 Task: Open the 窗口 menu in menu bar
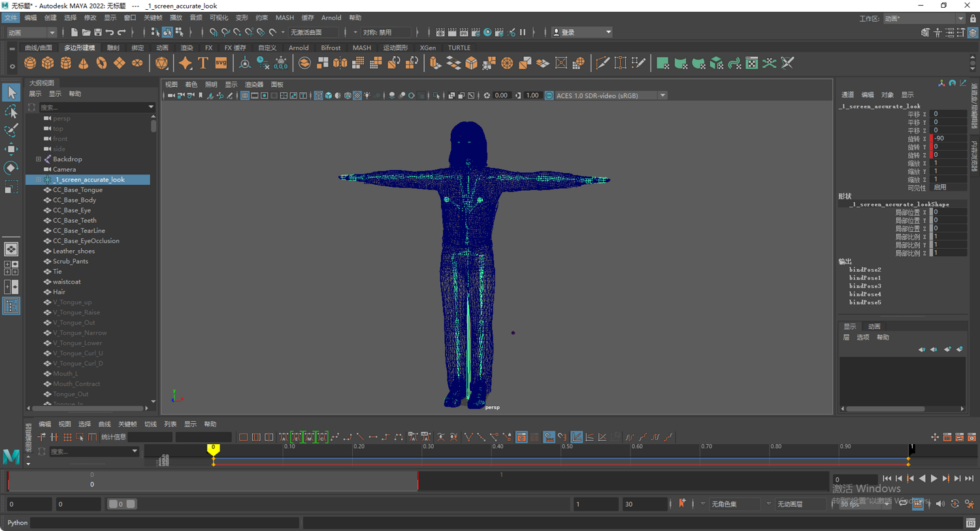pyautogui.click(x=130, y=18)
